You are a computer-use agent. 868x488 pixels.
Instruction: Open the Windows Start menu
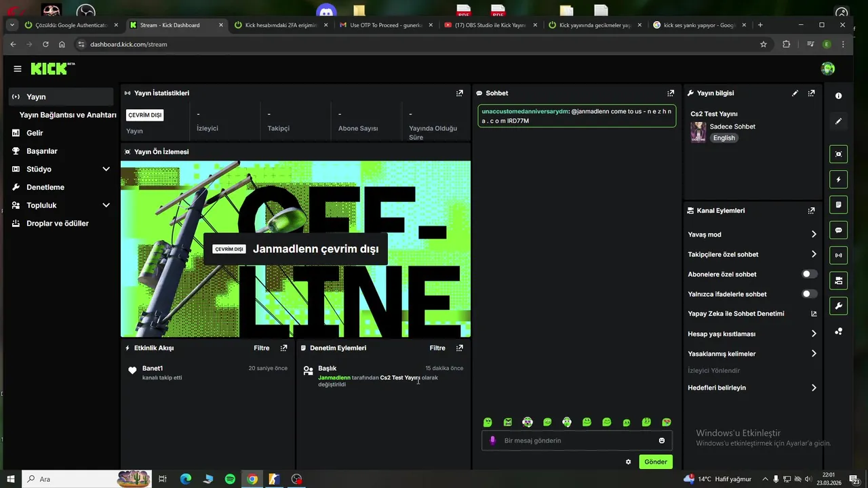[10, 479]
